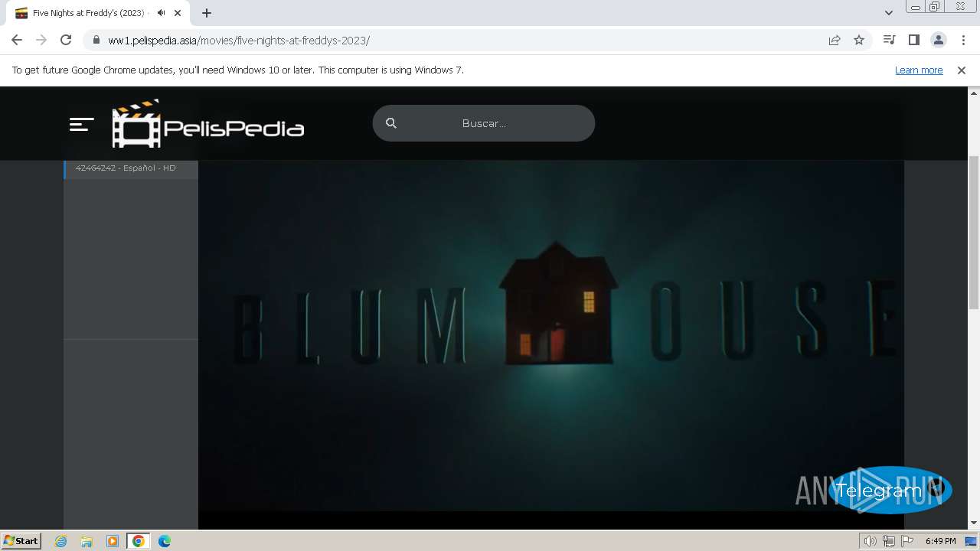The image size is (980, 551).
Task: Go back to previous page
Action: (x=17, y=40)
